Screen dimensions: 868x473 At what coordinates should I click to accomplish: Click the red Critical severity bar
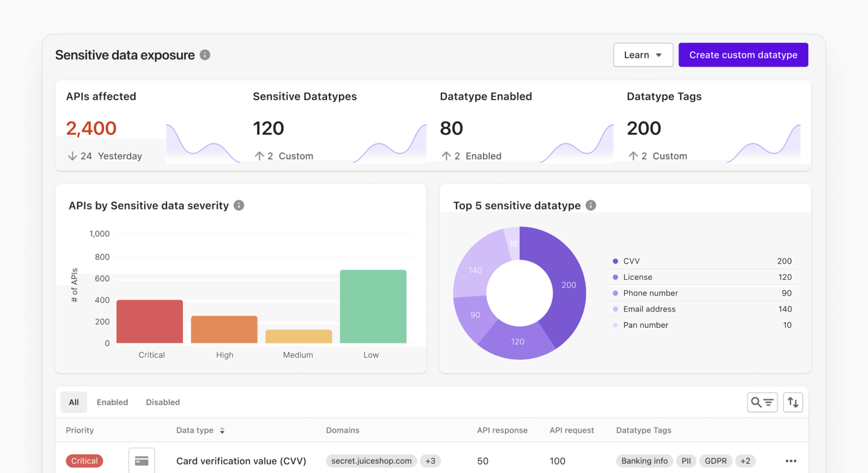[x=150, y=321]
